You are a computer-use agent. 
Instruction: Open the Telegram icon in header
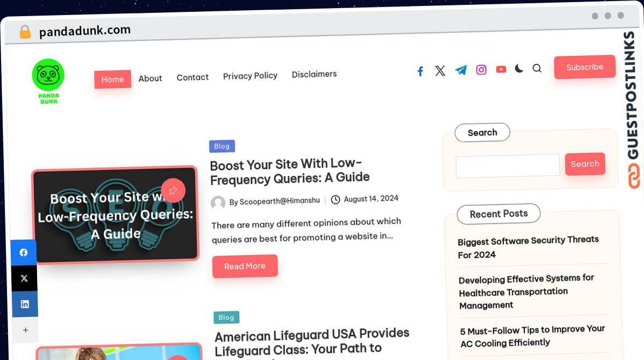click(461, 70)
